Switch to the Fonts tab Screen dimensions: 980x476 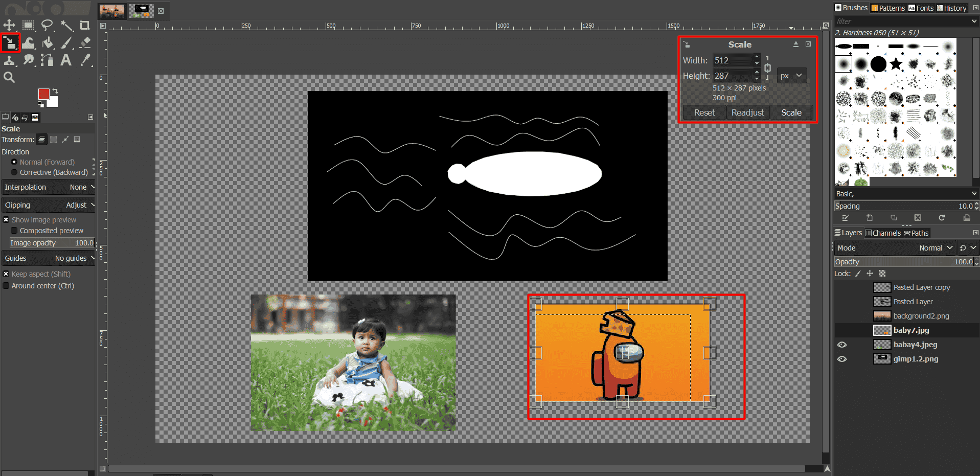[921, 8]
